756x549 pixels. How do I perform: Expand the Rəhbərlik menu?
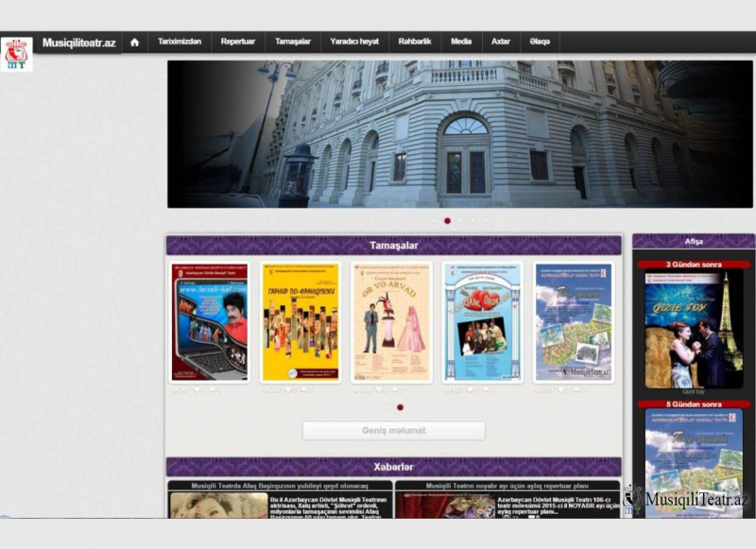click(415, 43)
